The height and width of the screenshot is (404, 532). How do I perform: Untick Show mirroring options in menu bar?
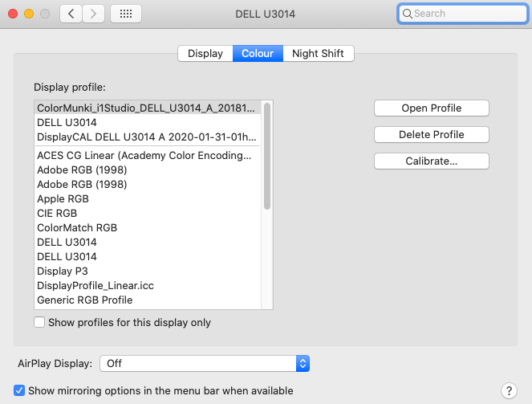click(19, 390)
